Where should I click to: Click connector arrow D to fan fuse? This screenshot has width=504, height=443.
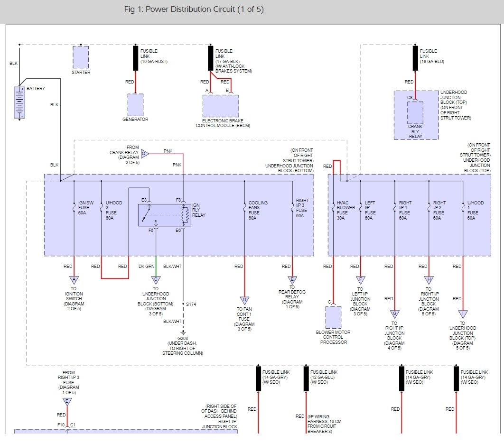coord(244,300)
